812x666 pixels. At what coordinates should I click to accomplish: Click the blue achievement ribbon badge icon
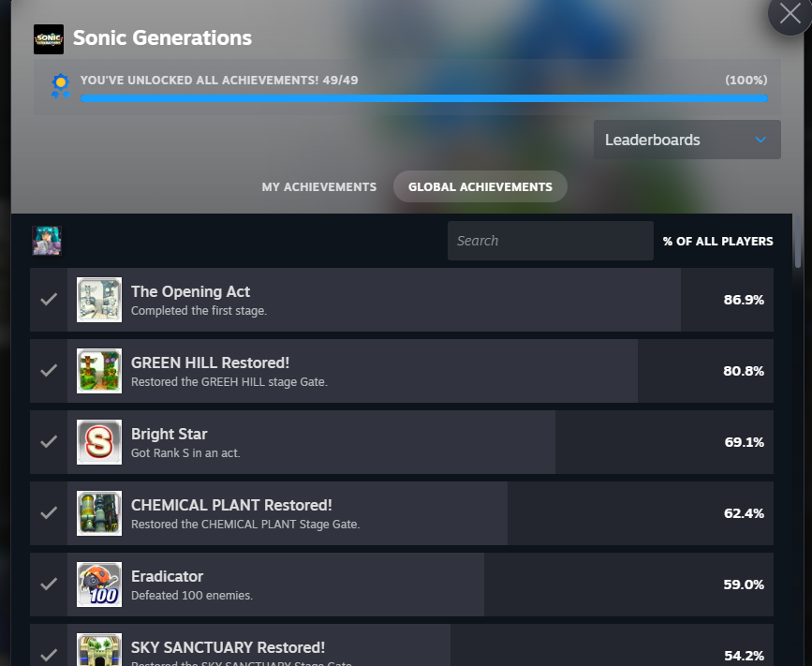click(x=61, y=85)
